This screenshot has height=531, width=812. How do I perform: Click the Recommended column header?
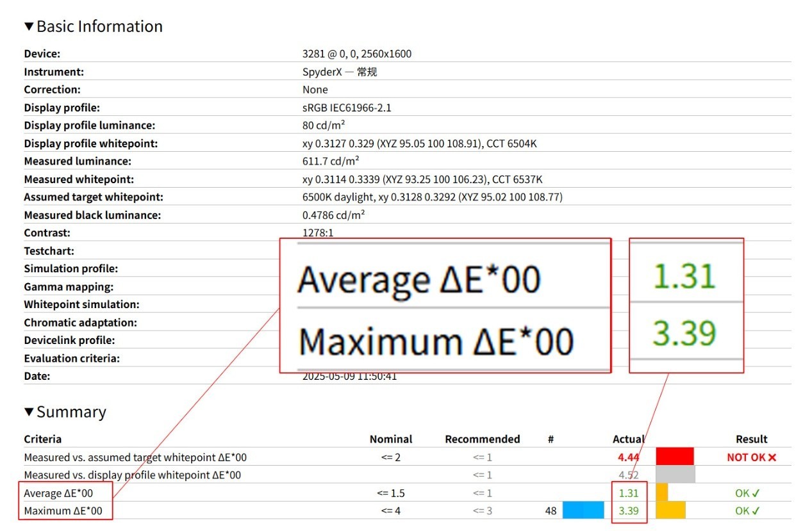(x=482, y=439)
